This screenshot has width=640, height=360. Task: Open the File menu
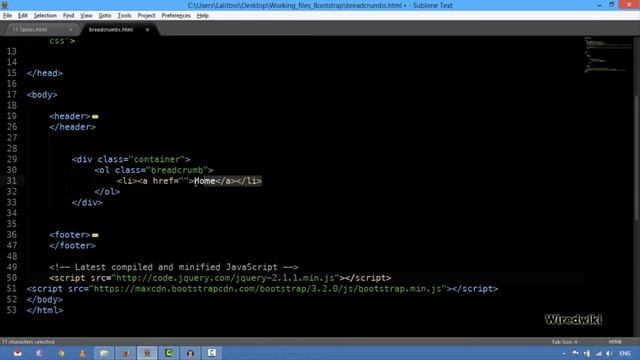(7, 16)
